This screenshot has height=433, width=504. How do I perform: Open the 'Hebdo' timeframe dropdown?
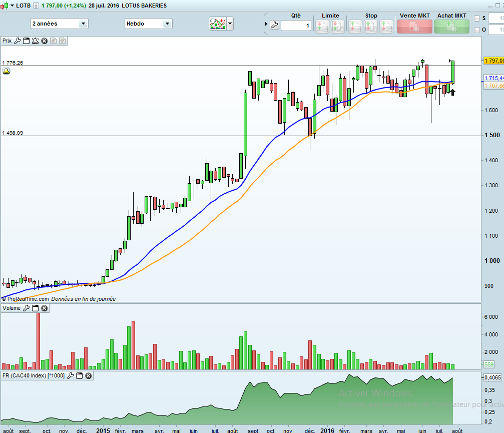149,24
